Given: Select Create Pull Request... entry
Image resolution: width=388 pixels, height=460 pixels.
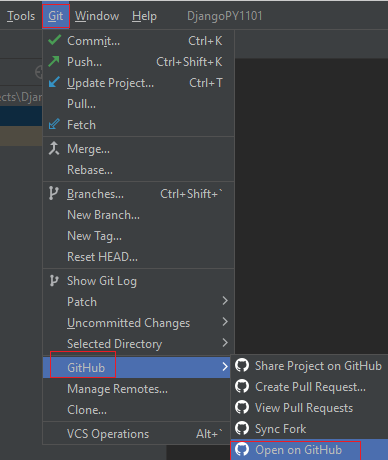Looking at the screenshot, I should (x=309, y=387).
